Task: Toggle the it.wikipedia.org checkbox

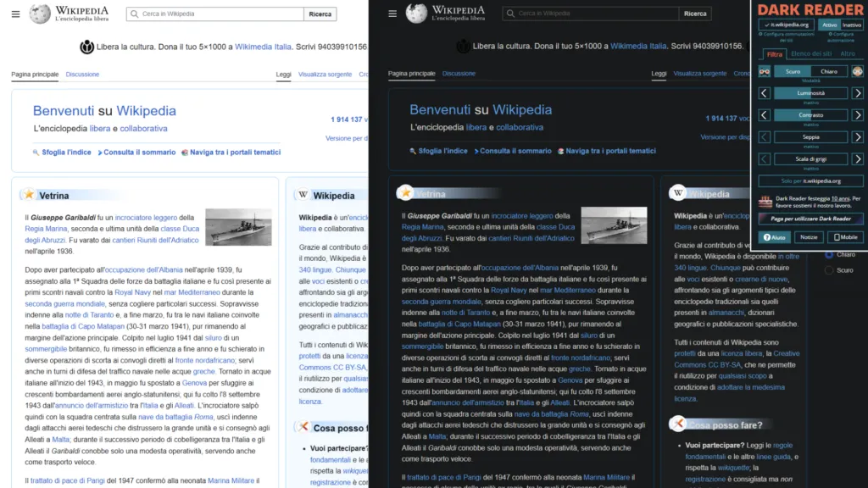Action: [788, 23]
